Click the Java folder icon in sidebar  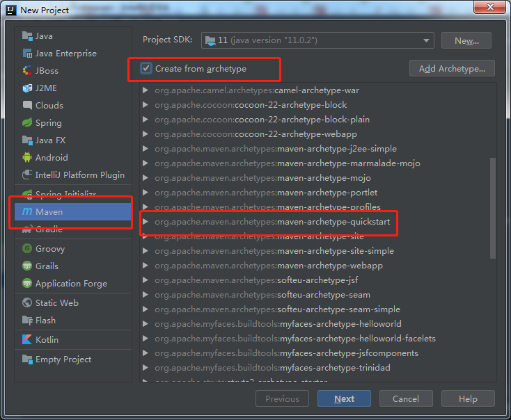pyautogui.click(x=27, y=36)
